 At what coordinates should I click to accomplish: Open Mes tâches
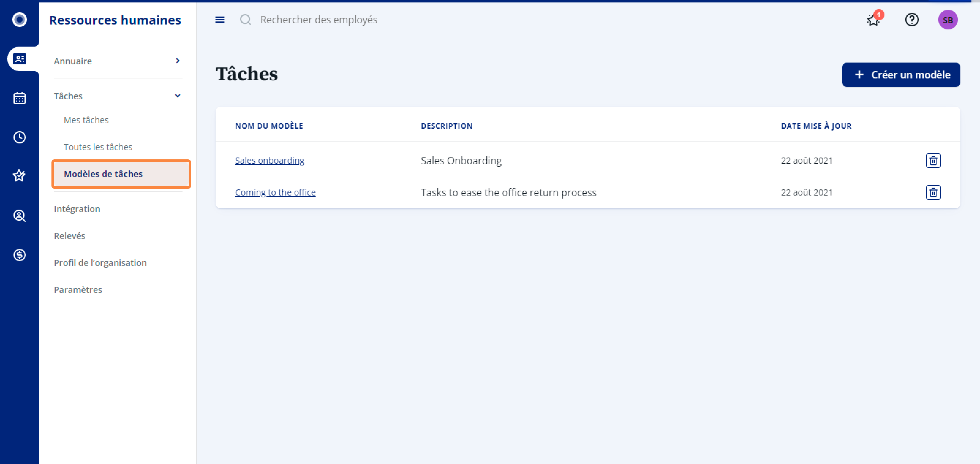86,120
